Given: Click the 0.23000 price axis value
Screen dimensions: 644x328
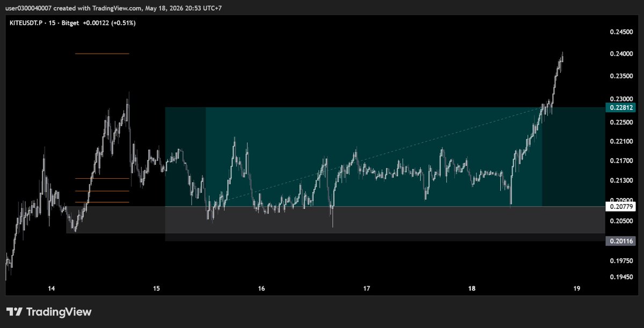Looking at the screenshot, I should (621, 99).
